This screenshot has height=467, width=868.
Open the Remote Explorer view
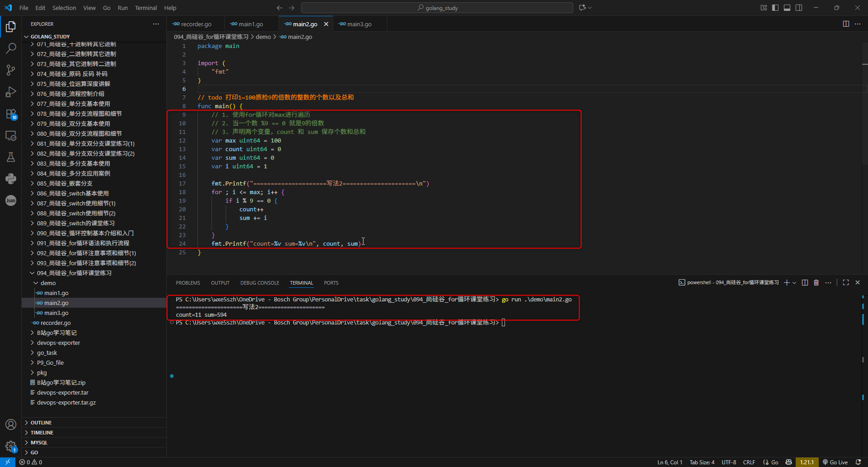(11, 135)
